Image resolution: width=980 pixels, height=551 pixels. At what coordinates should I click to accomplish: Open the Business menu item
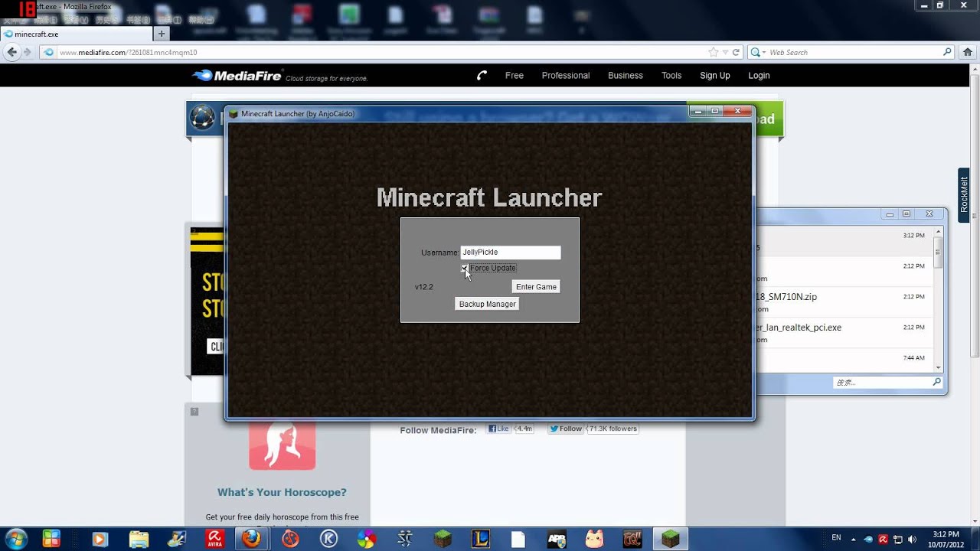tap(626, 75)
